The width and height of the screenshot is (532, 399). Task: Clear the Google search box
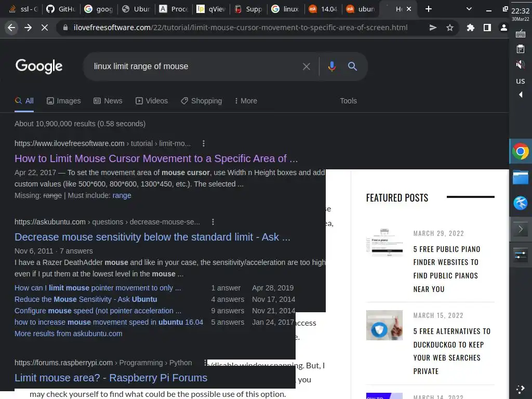(307, 66)
